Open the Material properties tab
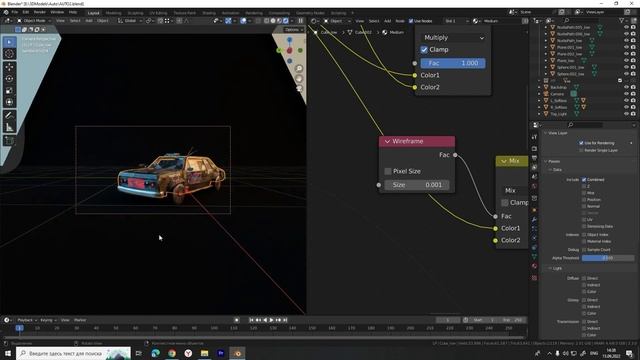 (534, 266)
